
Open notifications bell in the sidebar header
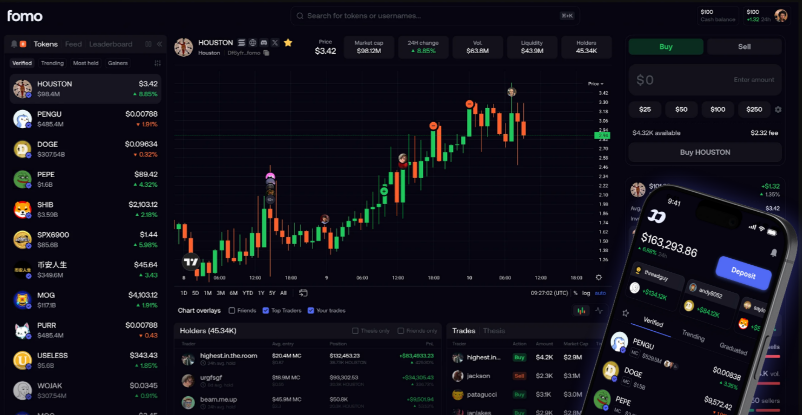click(x=14, y=44)
